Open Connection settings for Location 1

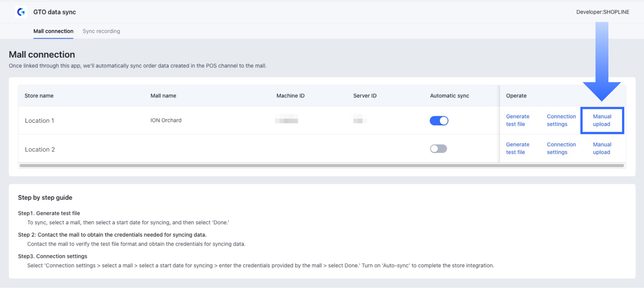pyautogui.click(x=561, y=120)
